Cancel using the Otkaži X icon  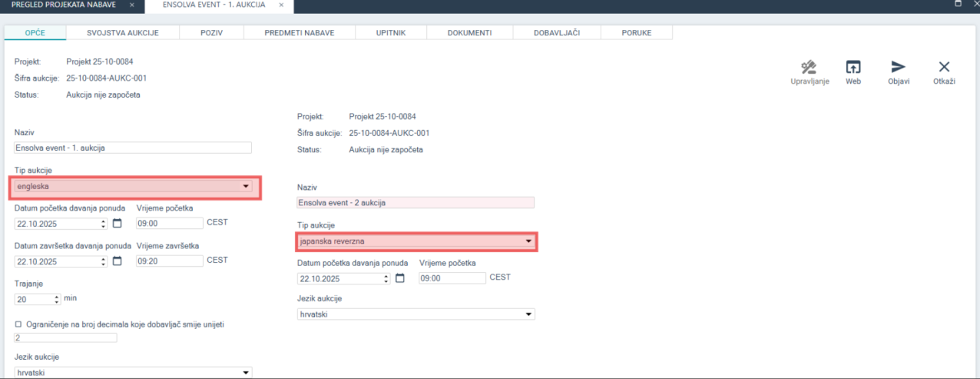click(x=944, y=67)
